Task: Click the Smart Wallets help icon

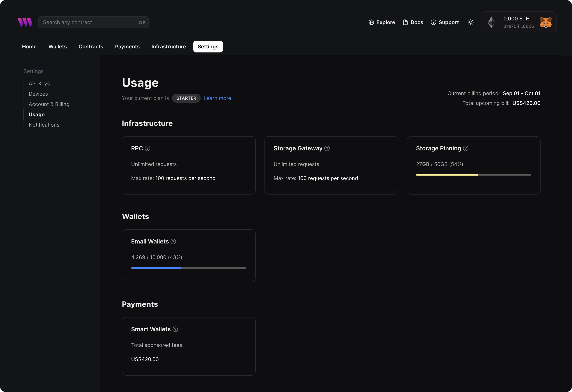Action: (175, 329)
